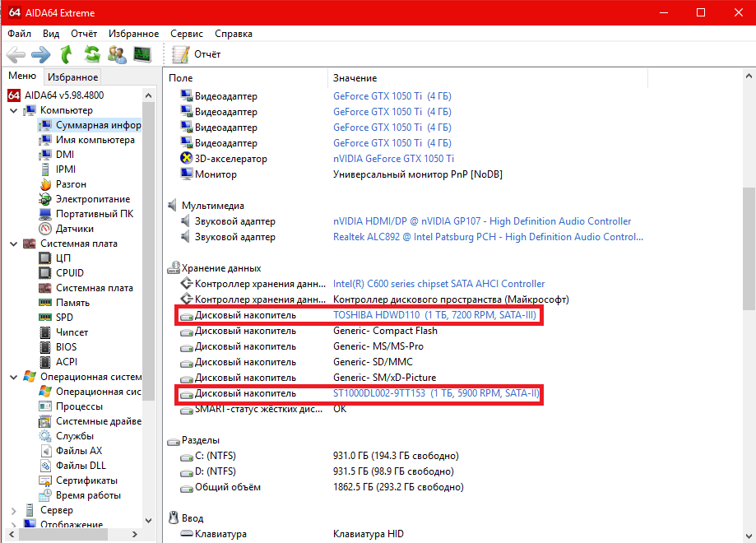Click the Back navigation arrow icon

16,54
